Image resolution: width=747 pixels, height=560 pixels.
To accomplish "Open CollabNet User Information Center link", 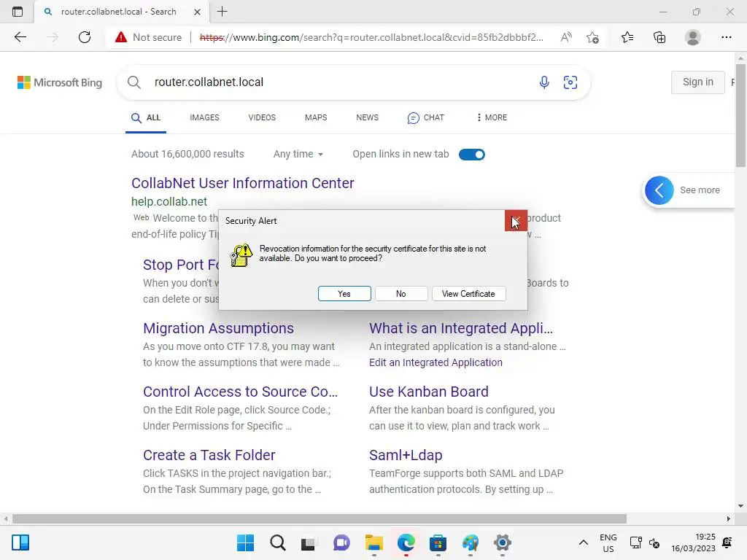I will (x=242, y=183).
